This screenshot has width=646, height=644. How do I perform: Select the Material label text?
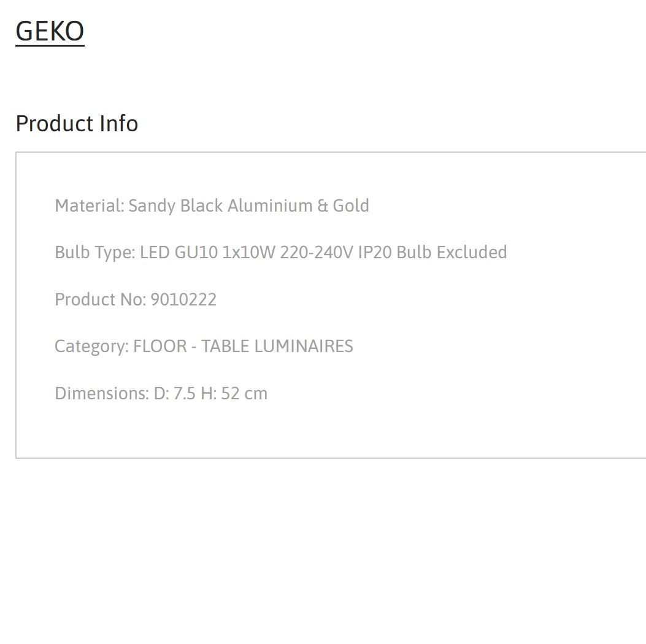tap(90, 205)
